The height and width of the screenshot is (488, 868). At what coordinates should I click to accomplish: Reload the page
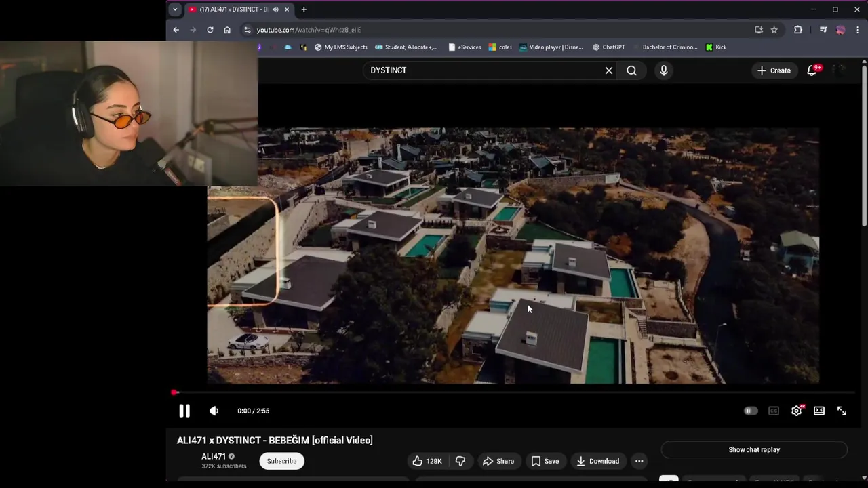pos(210,30)
